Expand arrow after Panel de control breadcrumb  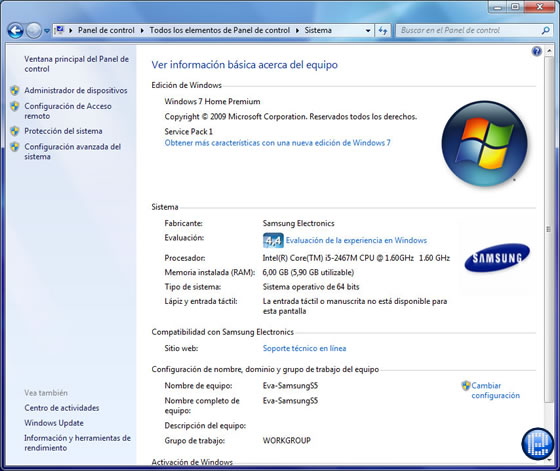(142, 31)
